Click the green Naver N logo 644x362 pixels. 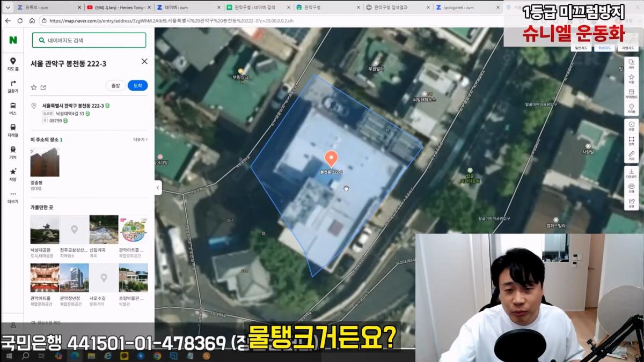tap(13, 40)
